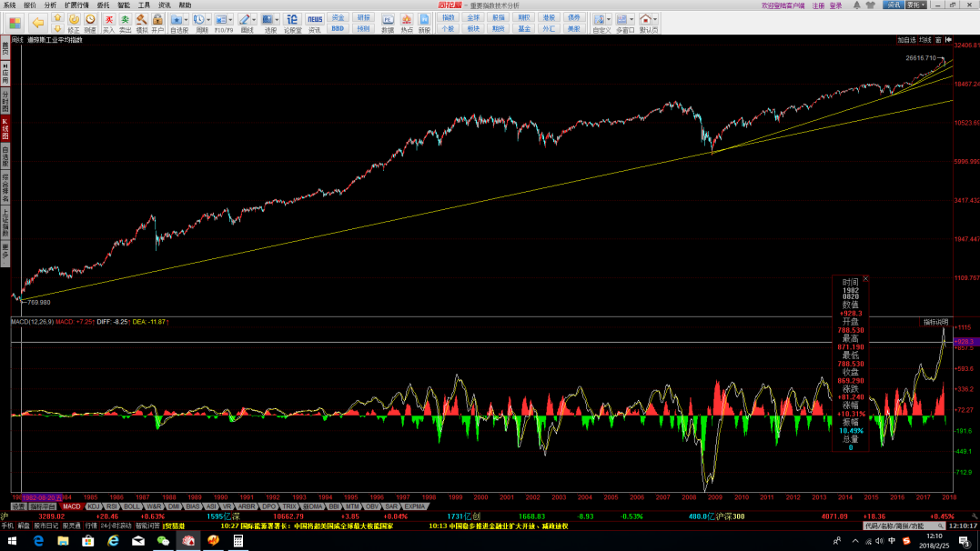Click the 开户 account opening icon

157,21
